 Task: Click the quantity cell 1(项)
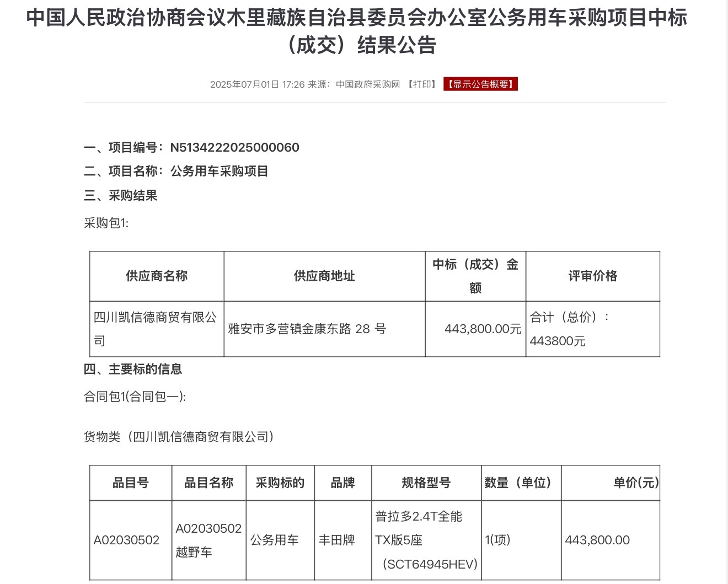[x=521, y=540]
